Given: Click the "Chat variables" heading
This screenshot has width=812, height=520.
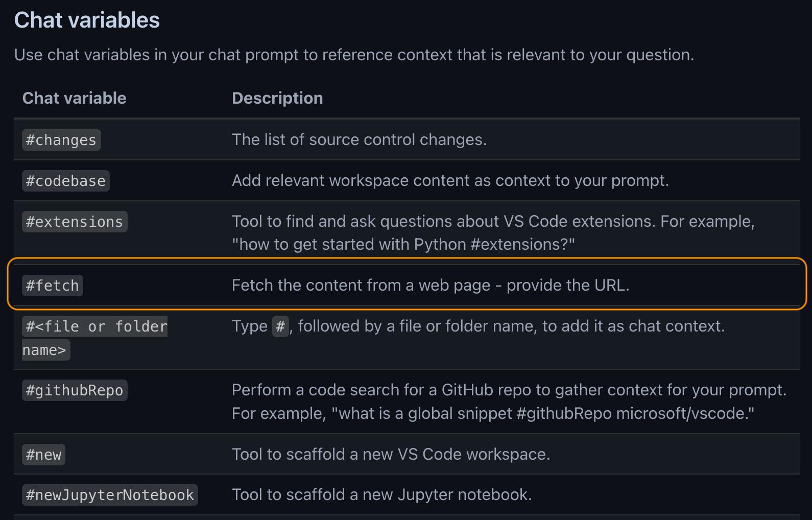Looking at the screenshot, I should pyautogui.click(x=87, y=20).
